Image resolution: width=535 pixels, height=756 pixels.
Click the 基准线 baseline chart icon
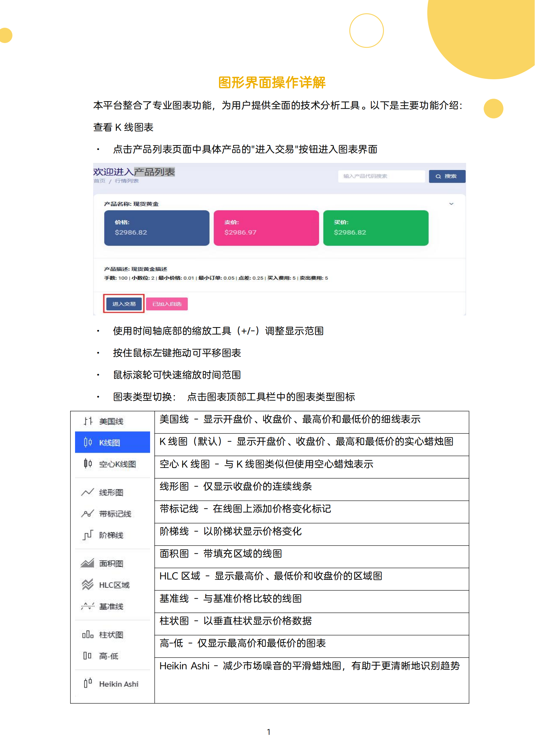[88, 606]
